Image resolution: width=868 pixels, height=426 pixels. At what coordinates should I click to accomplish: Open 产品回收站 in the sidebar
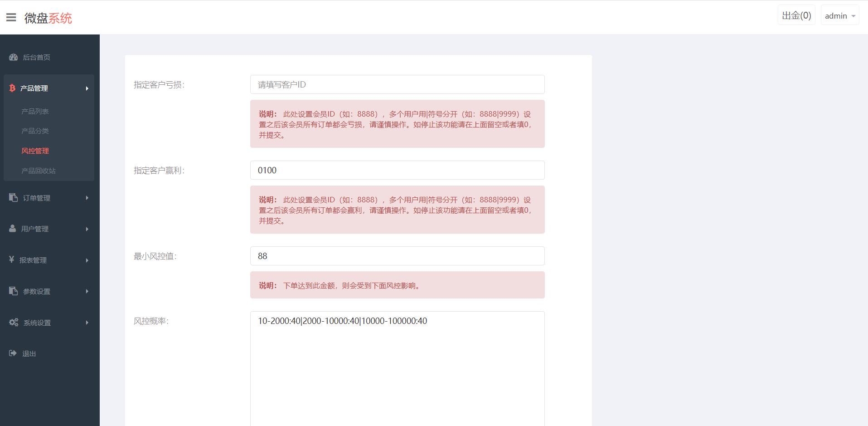click(39, 171)
